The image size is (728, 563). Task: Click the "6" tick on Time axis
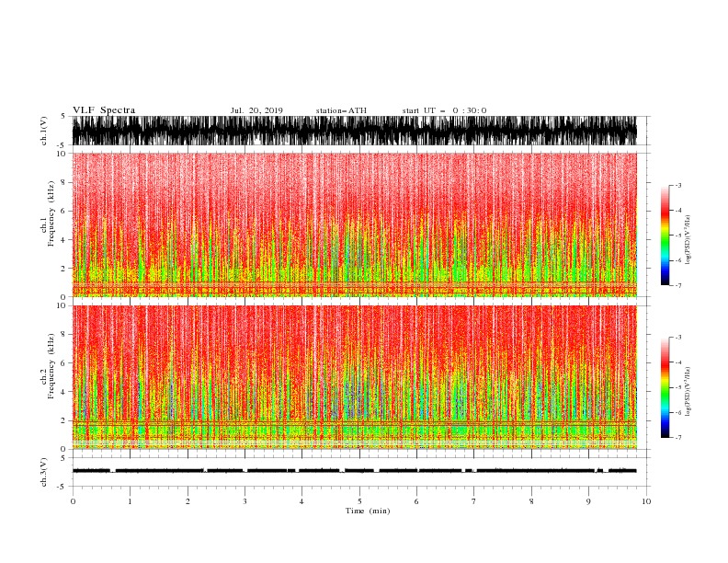[x=416, y=501]
